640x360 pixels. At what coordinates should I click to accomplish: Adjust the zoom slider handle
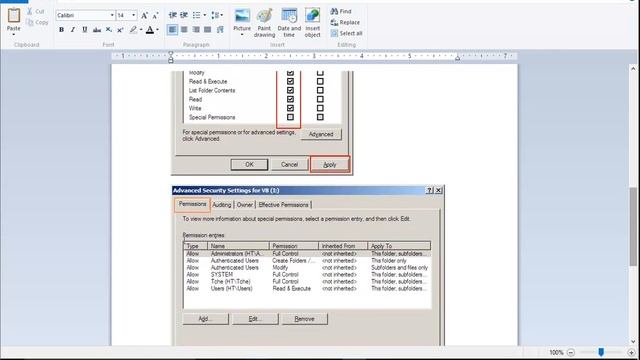(x=601, y=352)
